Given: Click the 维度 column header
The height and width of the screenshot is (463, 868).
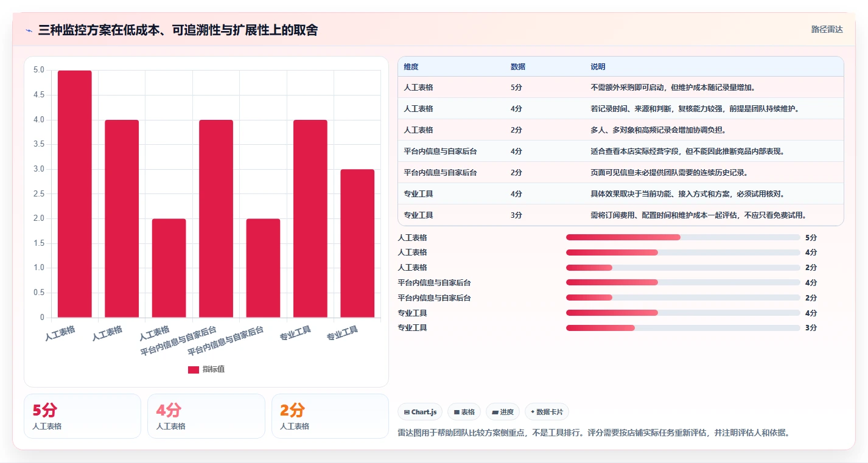Looking at the screenshot, I should (411, 67).
